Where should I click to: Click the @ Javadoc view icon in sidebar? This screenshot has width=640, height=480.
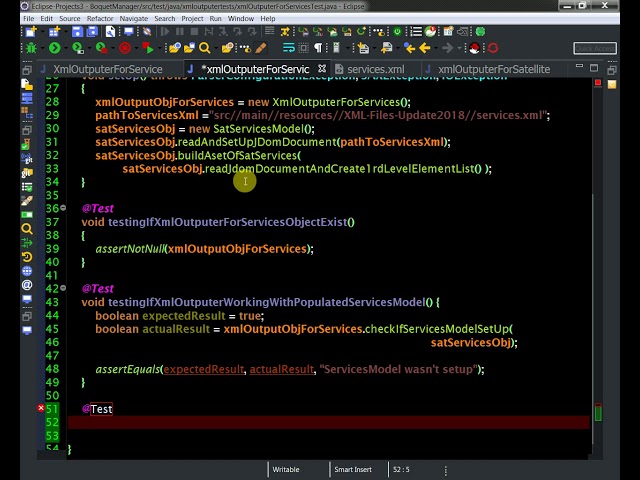[28, 286]
